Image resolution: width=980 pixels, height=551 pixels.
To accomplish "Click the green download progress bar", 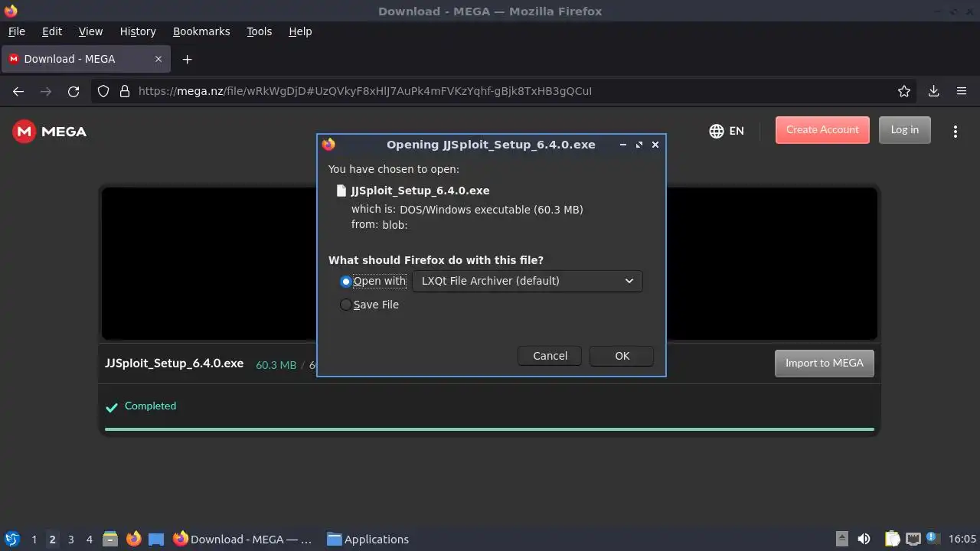I will pyautogui.click(x=489, y=429).
